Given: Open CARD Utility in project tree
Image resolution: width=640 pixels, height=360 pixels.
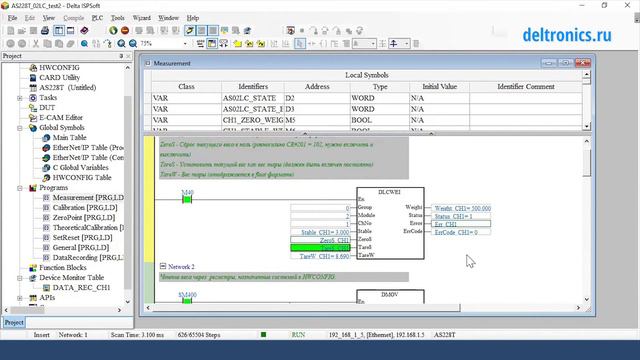Looking at the screenshot, I should [x=60, y=78].
